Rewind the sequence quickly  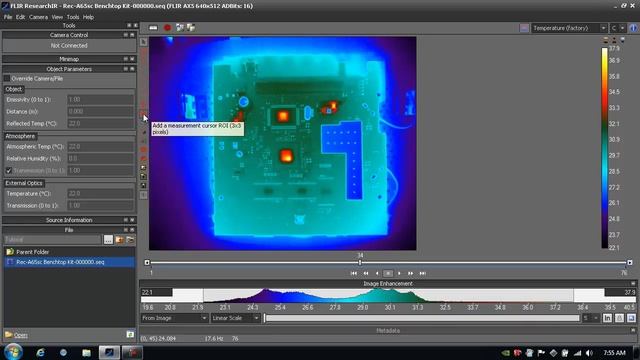click(366, 273)
